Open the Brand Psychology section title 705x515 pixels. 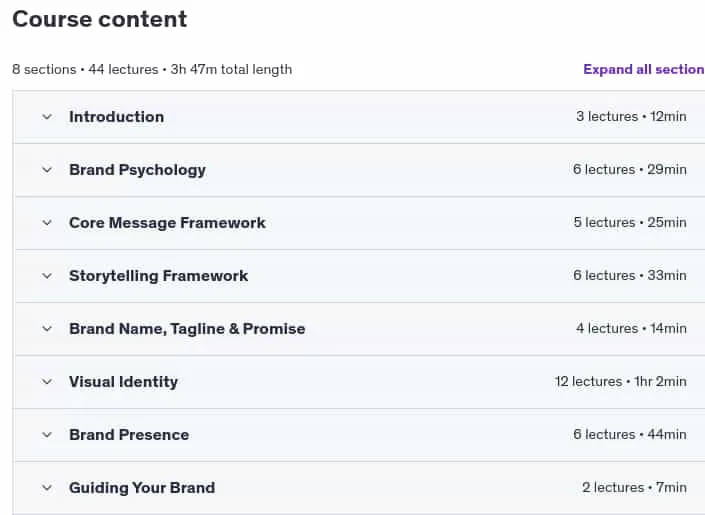point(137,170)
